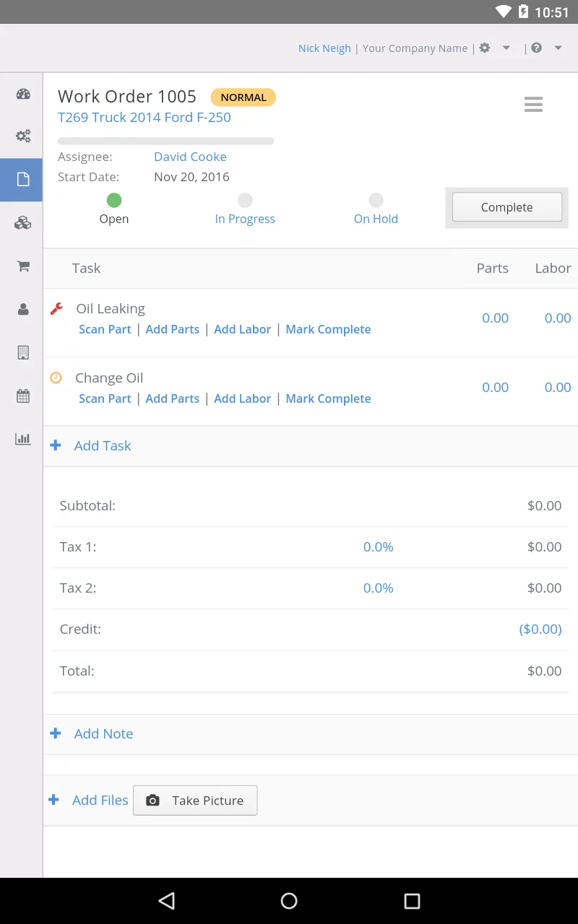Select the Open status indicator
Viewport: 578px width, 924px height.
[x=113, y=209]
